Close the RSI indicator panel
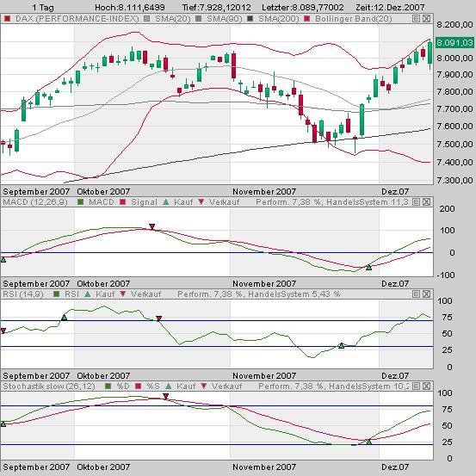Image resolution: width=476 pixels, height=476 pixels. coord(427,294)
